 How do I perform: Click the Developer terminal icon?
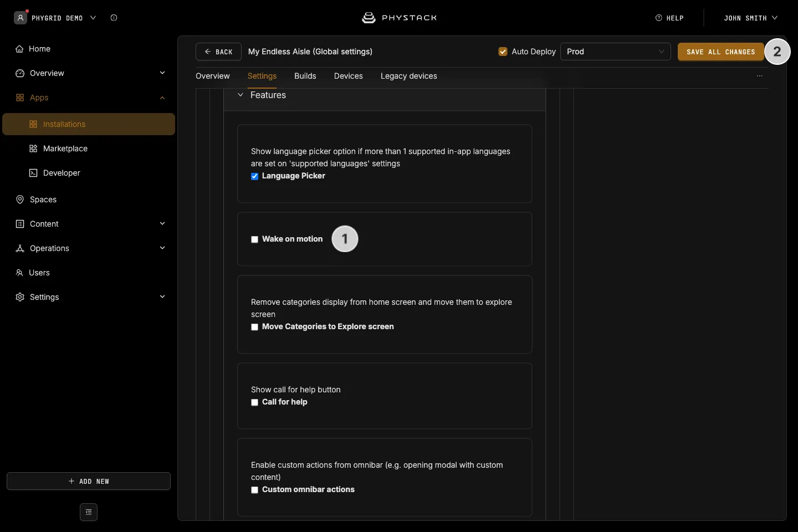pos(33,173)
